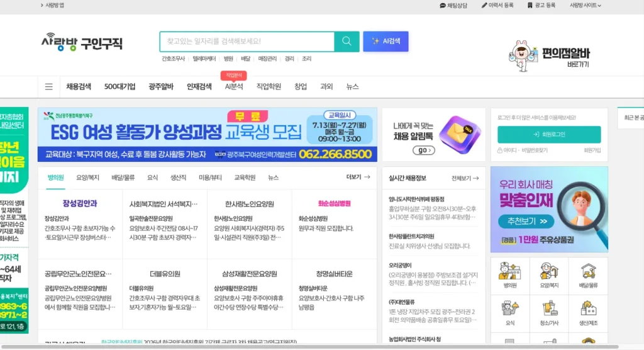
Task: Open the 광주알바 menu
Action: tap(161, 87)
